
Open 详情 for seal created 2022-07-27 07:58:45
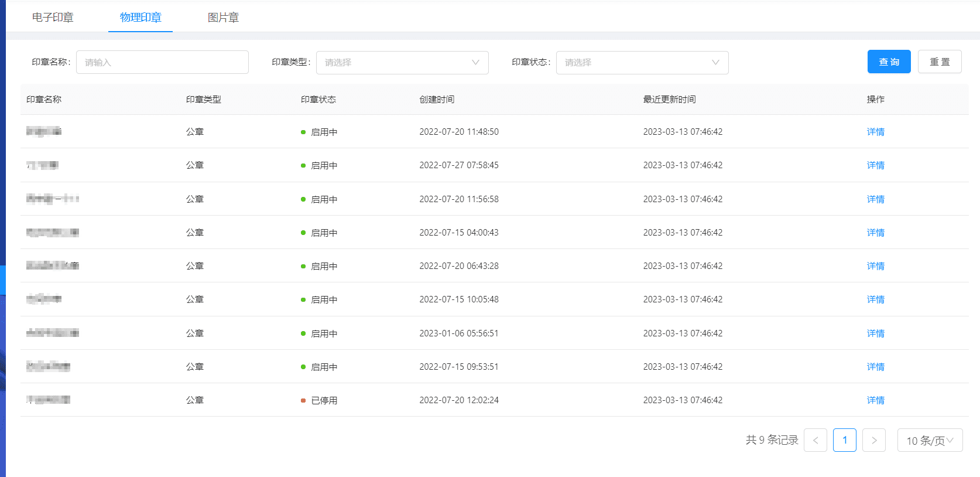(x=876, y=165)
